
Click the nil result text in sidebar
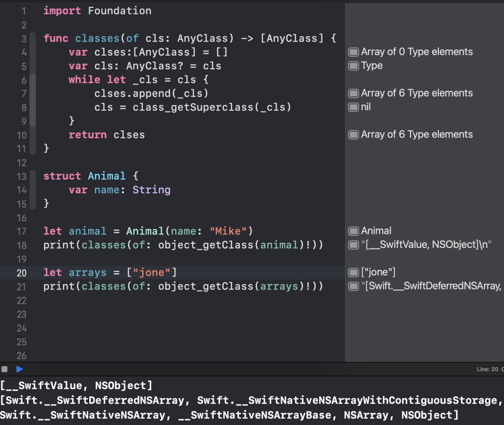(x=366, y=107)
